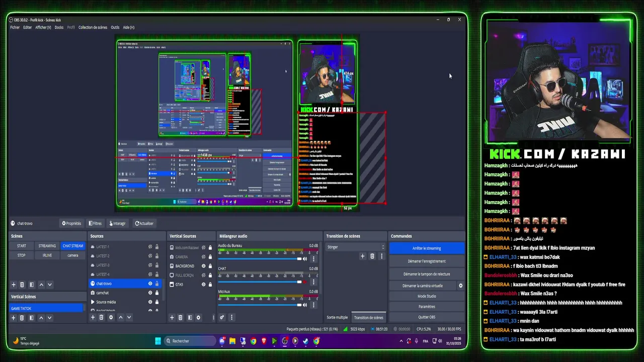
Task: Unlock the GTA5 vertical source lock
Action: [x=210, y=284]
